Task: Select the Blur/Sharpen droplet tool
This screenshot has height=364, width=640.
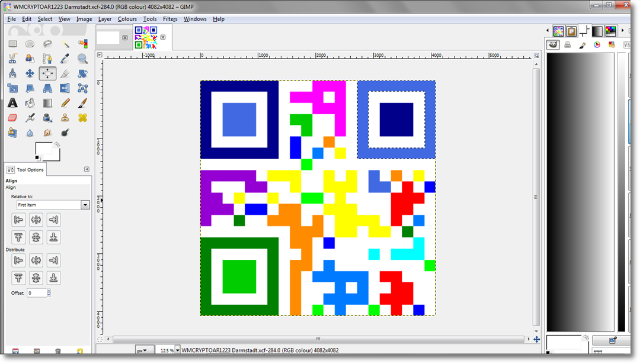Action: 30,133
